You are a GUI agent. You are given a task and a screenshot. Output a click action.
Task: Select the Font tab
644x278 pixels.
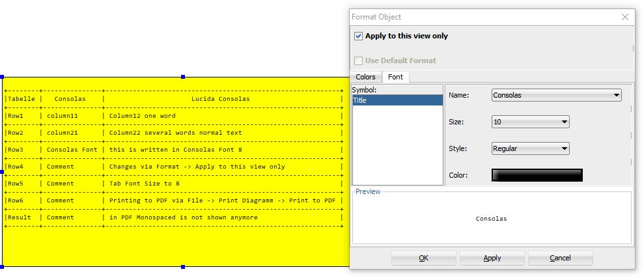tap(395, 77)
